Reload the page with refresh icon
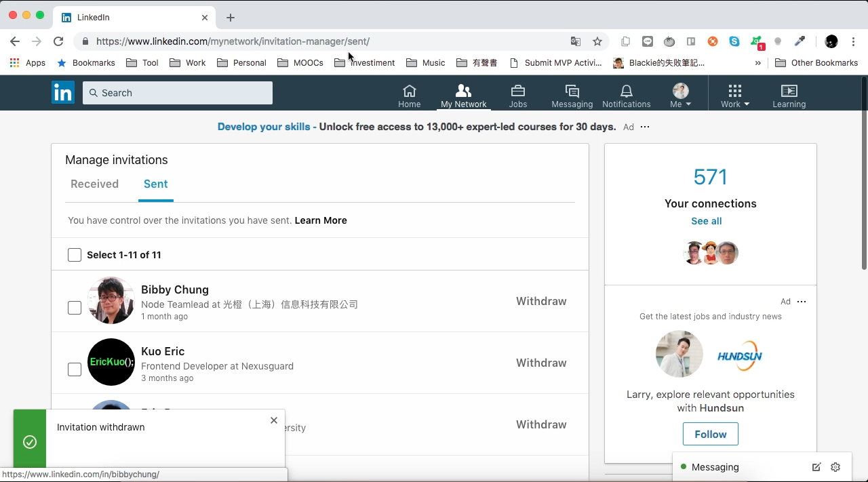This screenshot has width=868, height=482. [58, 41]
